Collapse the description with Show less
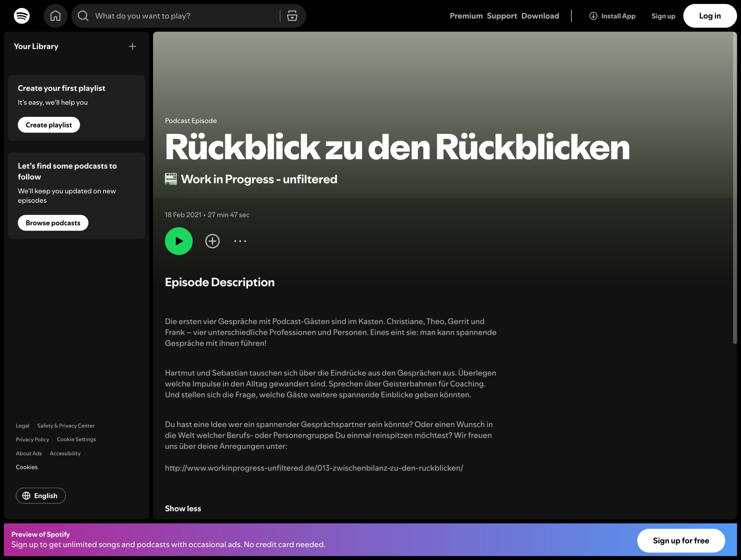Screen dimensions: 741x560 pyautogui.click(x=183, y=508)
